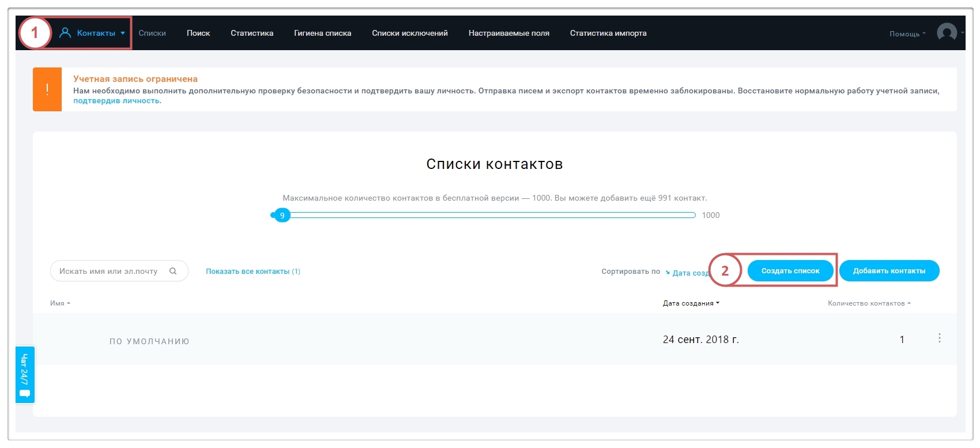This screenshot has height=448, width=980.
Task: Open the Списки menu item
Action: (x=152, y=33)
